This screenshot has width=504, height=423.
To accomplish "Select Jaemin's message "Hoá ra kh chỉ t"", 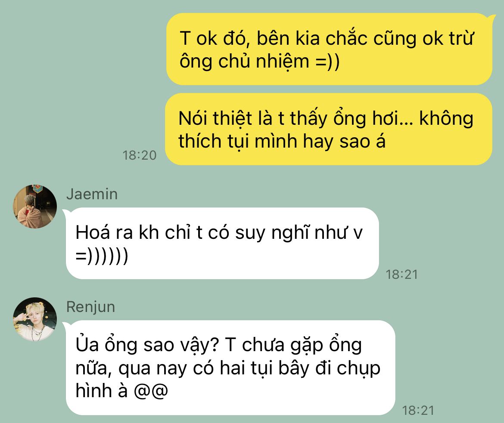I will 222,243.
